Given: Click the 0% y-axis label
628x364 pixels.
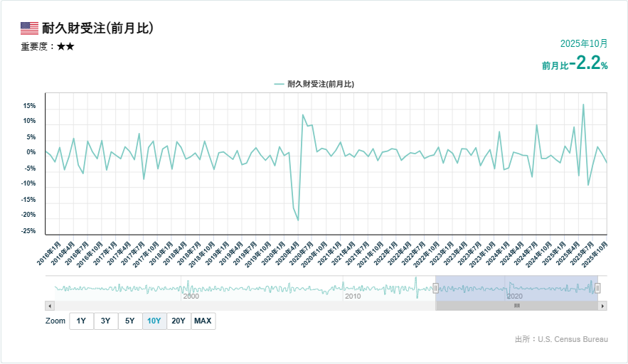Looking at the screenshot, I should [31, 152].
